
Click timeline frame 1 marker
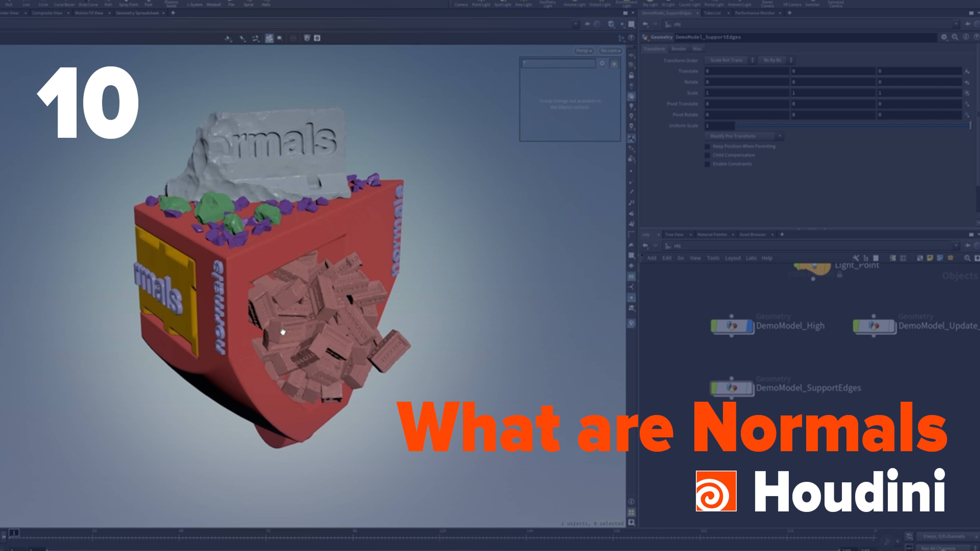14,533
